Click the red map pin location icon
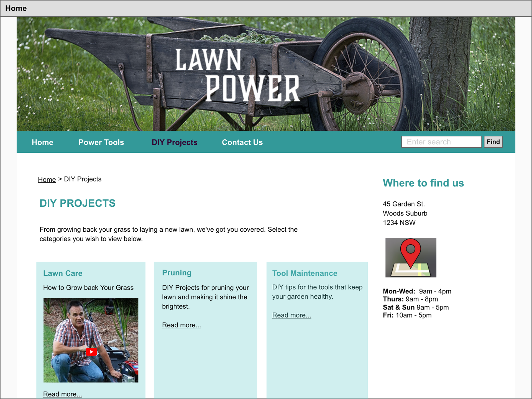 411,257
